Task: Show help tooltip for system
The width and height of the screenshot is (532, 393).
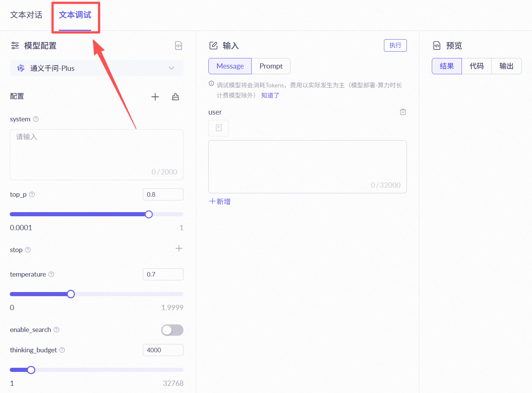Action: tap(36, 119)
